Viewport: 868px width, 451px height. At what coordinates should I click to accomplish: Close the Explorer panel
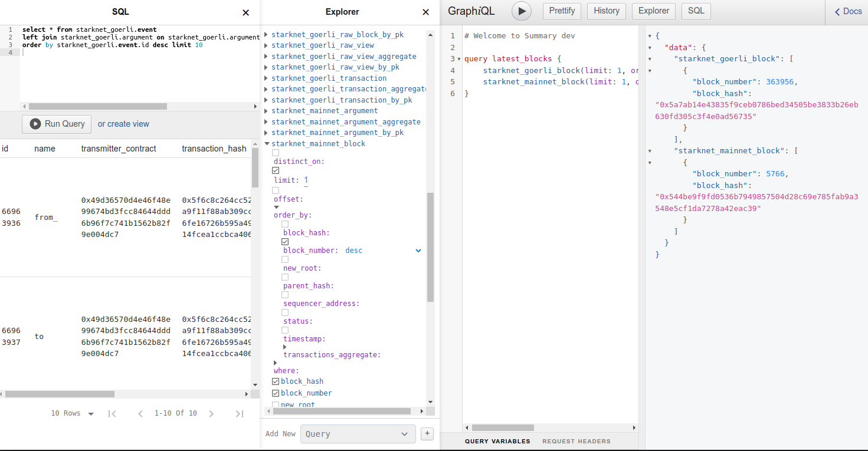pyautogui.click(x=425, y=12)
